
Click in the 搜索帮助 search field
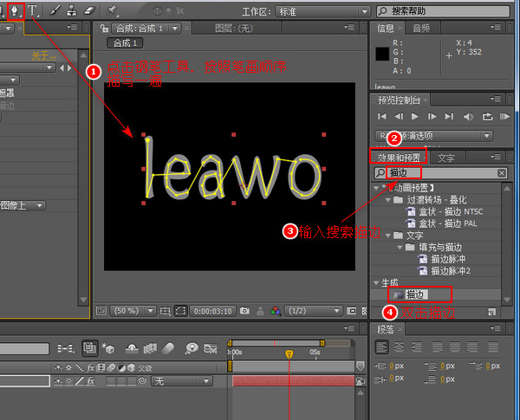click(x=443, y=11)
